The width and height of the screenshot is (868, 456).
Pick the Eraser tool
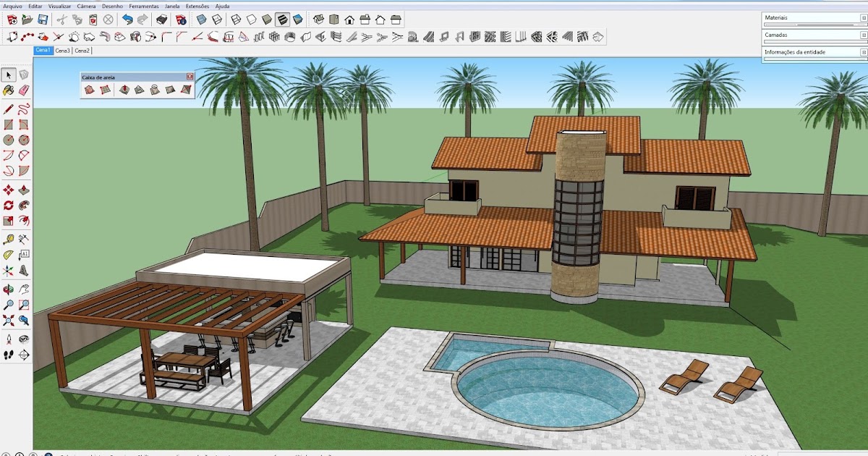pos(24,91)
